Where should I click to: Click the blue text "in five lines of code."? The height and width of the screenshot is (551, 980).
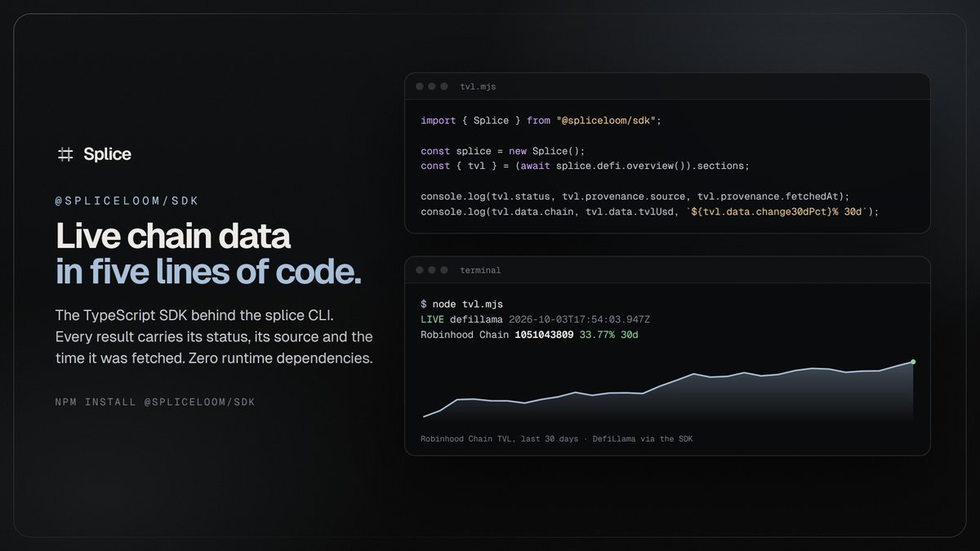click(208, 272)
